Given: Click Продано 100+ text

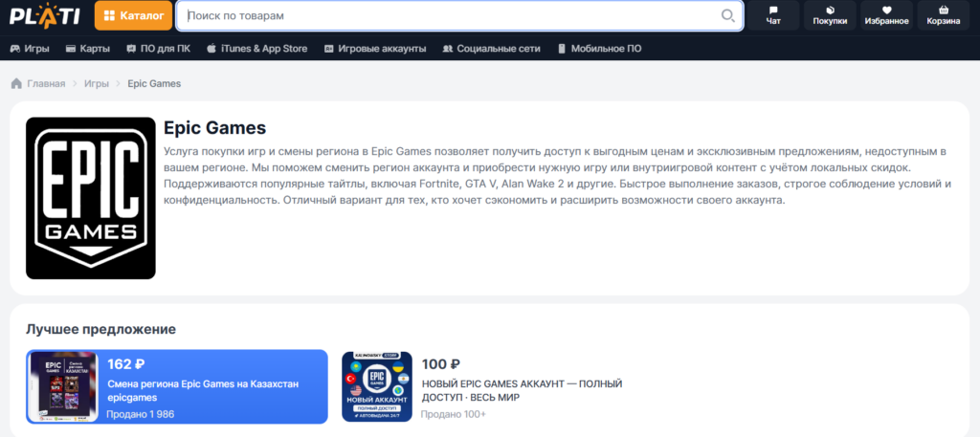Looking at the screenshot, I should click(453, 414).
